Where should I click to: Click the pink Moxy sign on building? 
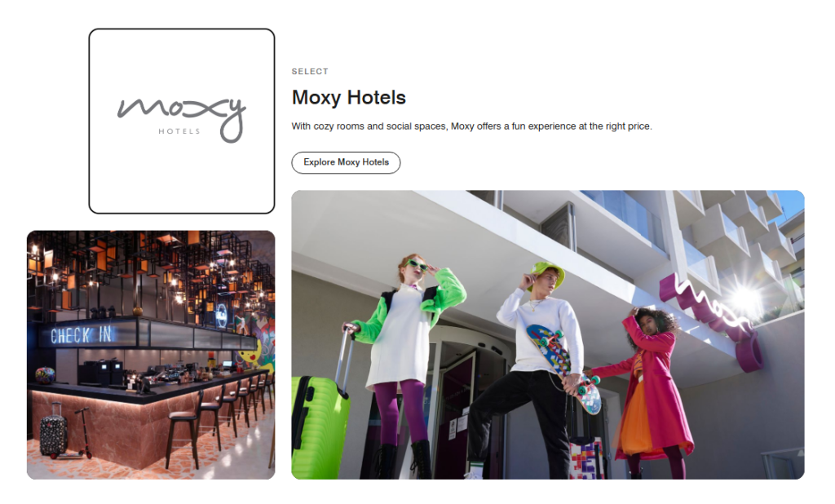tap(713, 320)
